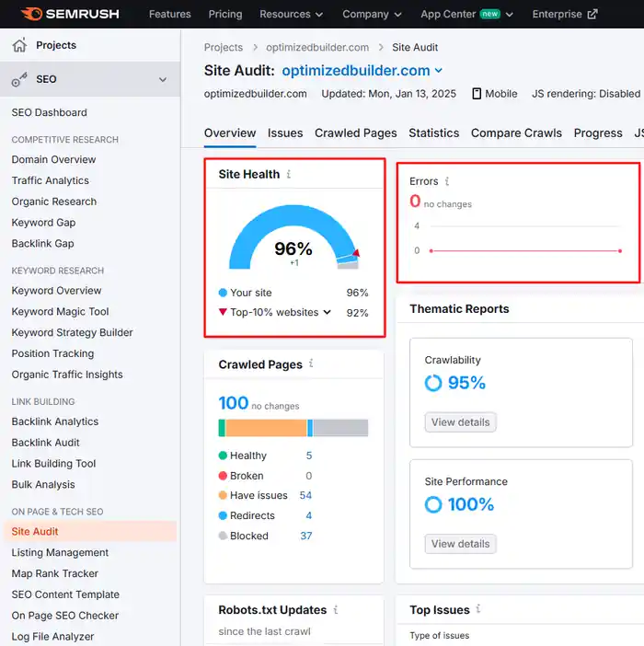Click the Mobile device icon
Viewport: 644px width, 646px height.
(477, 94)
